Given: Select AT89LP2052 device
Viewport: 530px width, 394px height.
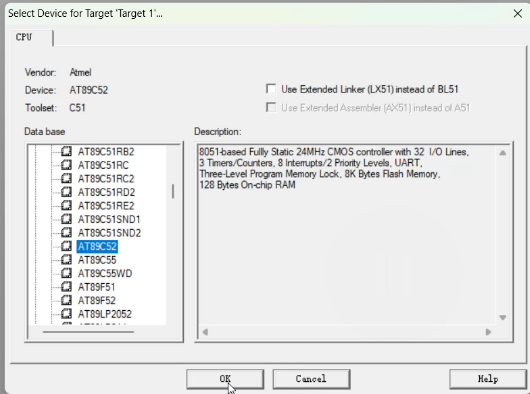Looking at the screenshot, I should (105, 314).
